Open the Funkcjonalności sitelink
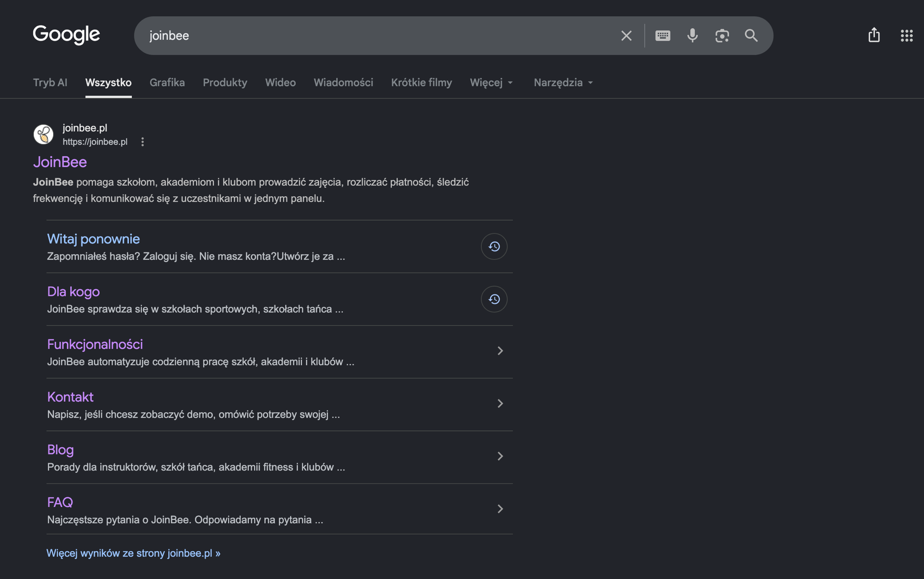Image resolution: width=924 pixels, height=579 pixels. coord(95,344)
